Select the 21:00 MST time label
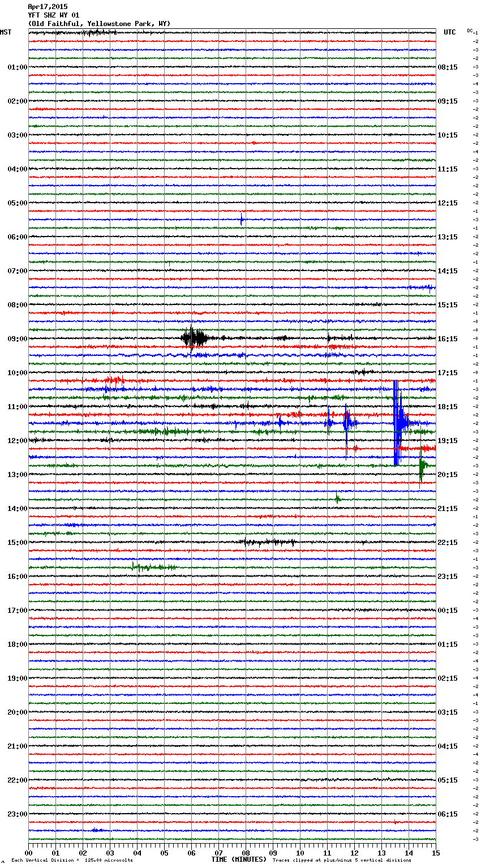This screenshot has height=868, width=481. pos(17,746)
